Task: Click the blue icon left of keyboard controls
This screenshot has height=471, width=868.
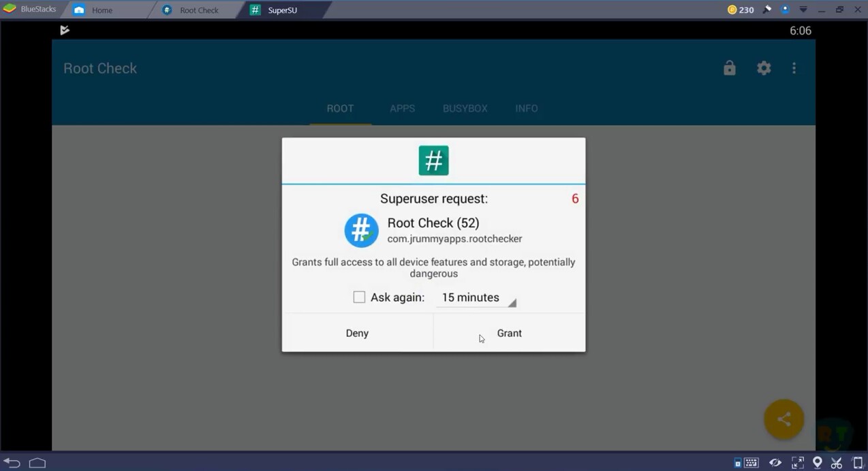Action: point(738,464)
